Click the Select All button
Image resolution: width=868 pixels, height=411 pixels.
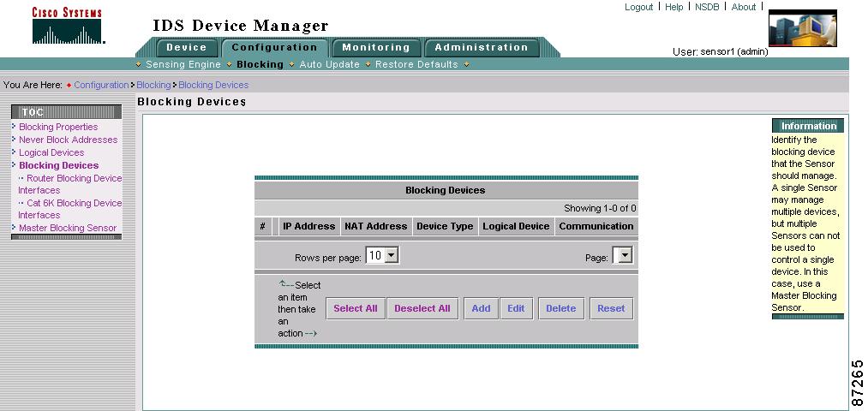356,308
